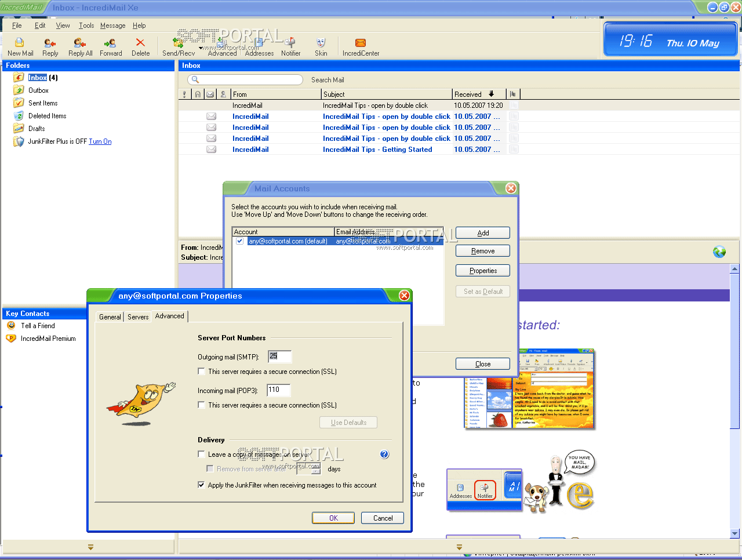Click Cancel in the Properties dialog
Screen dimensions: 742x560
[383, 518]
